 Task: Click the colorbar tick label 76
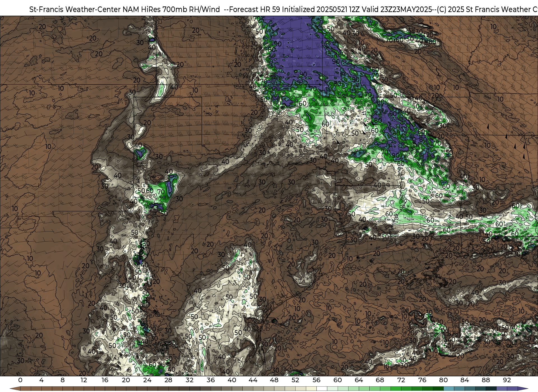422,380
